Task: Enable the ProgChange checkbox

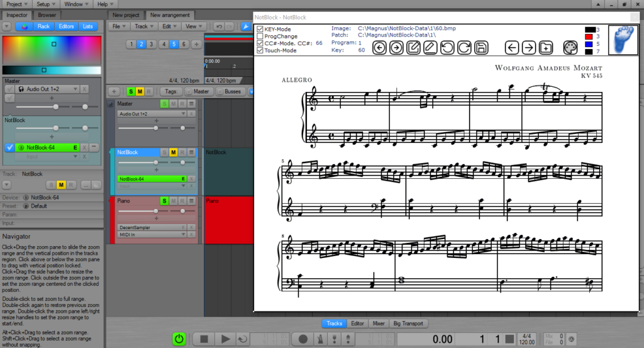Action: coord(260,36)
